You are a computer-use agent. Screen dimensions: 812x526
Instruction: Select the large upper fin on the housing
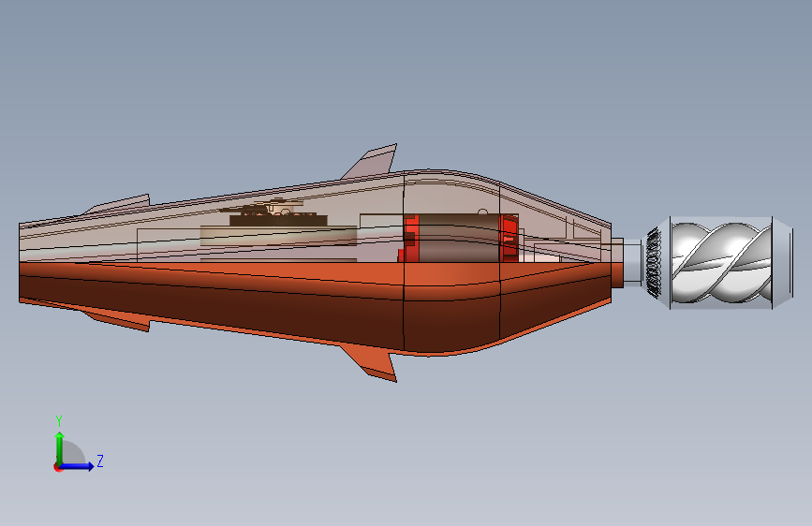pos(372,162)
